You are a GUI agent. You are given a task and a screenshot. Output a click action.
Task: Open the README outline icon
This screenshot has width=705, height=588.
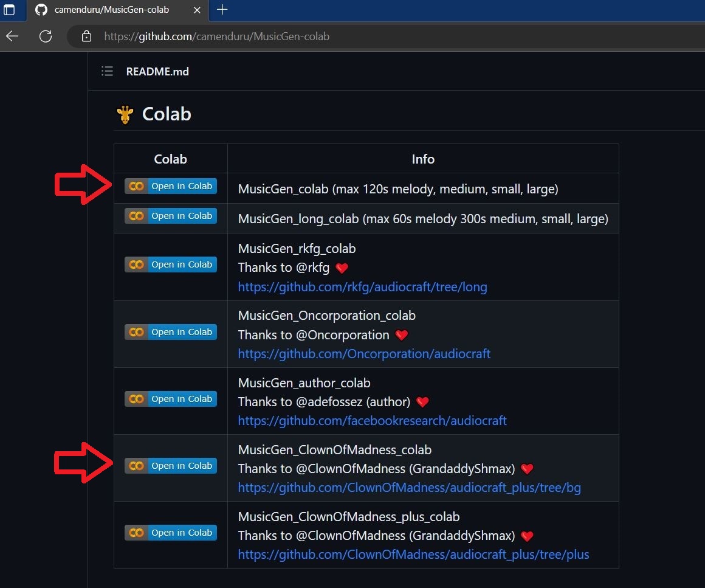(107, 71)
